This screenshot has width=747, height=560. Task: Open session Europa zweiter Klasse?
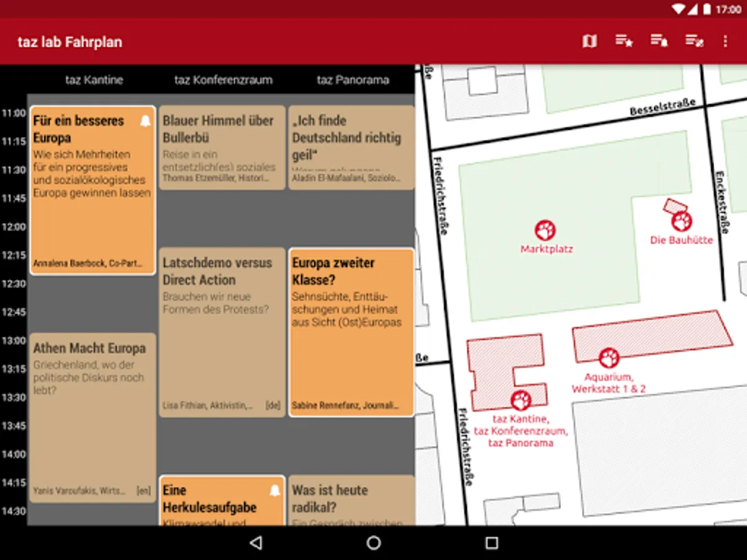coord(352,332)
